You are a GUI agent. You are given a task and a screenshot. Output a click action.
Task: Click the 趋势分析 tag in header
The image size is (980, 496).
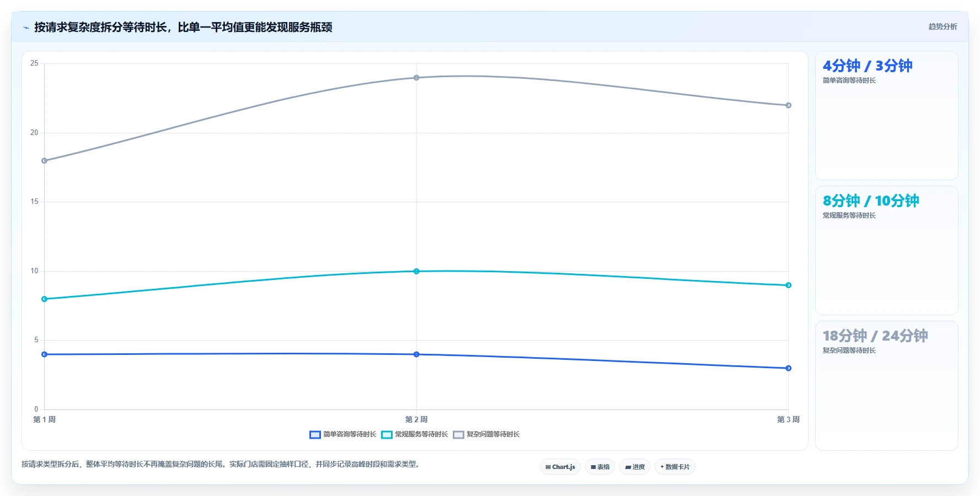click(x=942, y=26)
